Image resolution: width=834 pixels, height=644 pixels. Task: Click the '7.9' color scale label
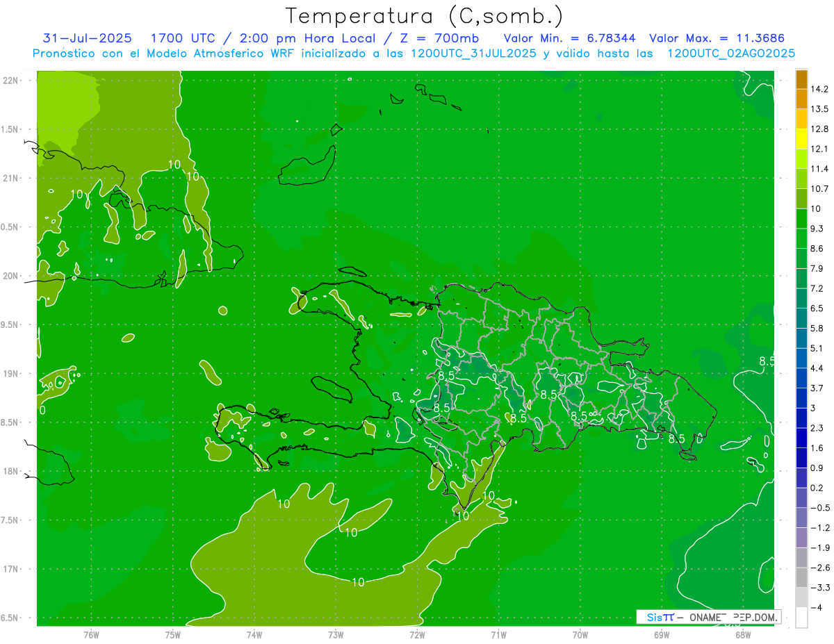click(x=817, y=269)
